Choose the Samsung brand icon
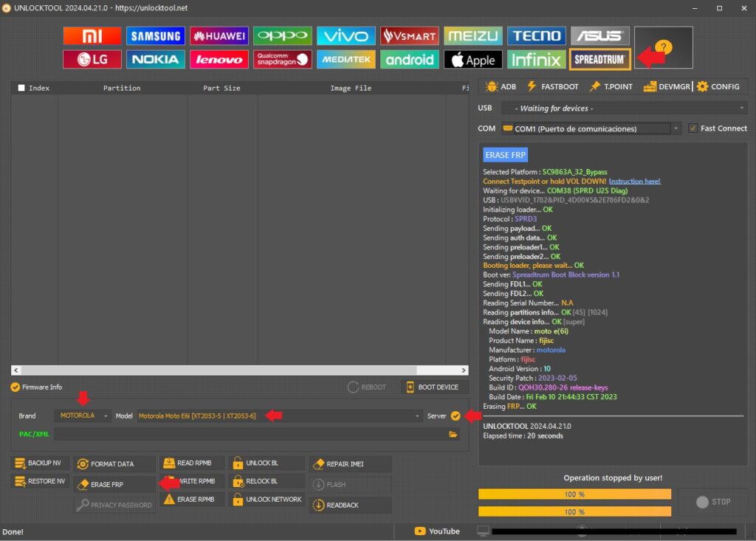The image size is (756, 541). pyautogui.click(x=156, y=35)
